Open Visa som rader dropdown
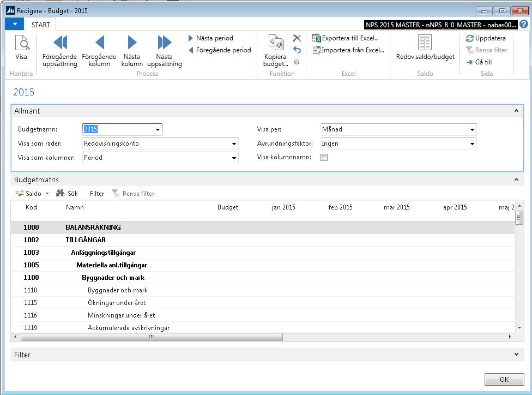The width and height of the screenshot is (532, 395). click(x=234, y=143)
